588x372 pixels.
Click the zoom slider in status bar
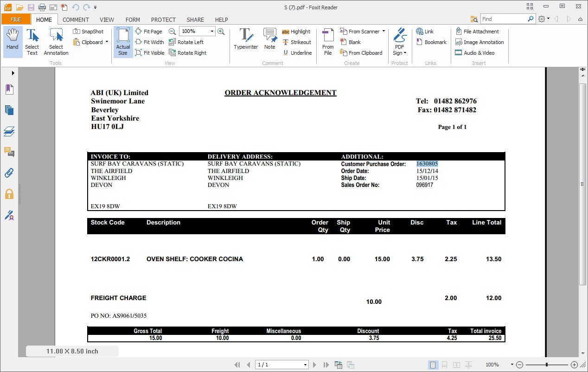(x=547, y=365)
